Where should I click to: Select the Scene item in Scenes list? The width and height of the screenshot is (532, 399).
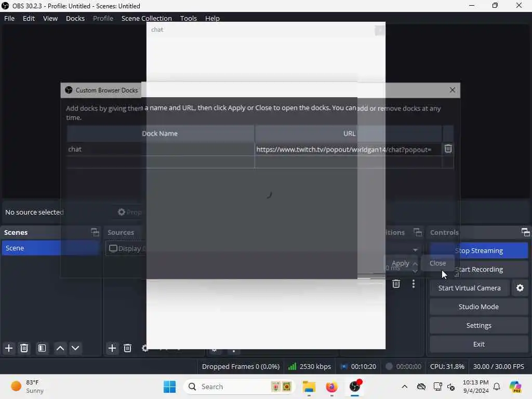click(x=50, y=248)
